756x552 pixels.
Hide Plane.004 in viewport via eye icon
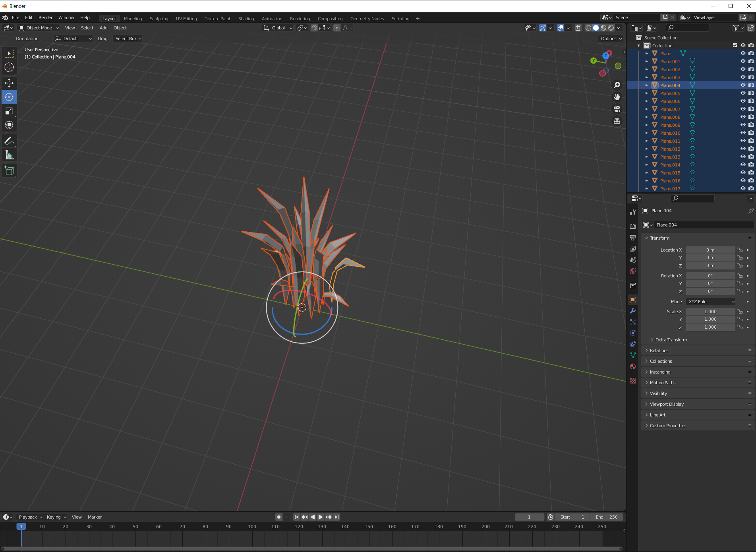point(743,85)
